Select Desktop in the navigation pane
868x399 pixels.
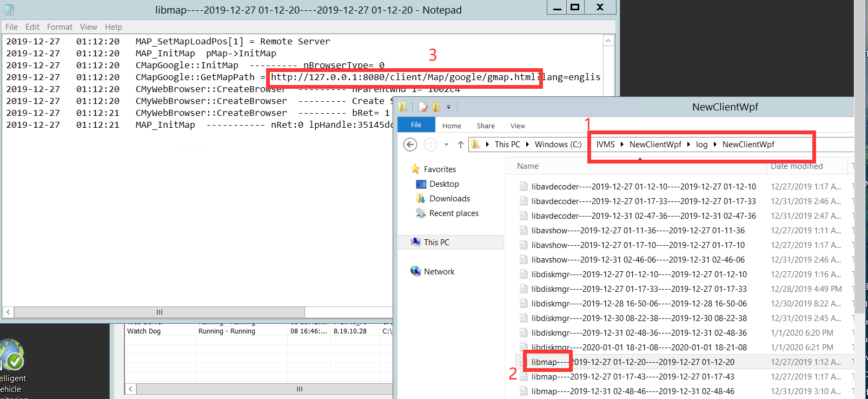point(444,184)
